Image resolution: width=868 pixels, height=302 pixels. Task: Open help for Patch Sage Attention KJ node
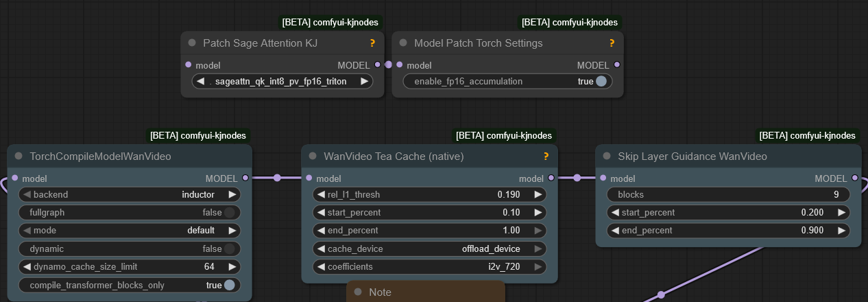coord(372,43)
